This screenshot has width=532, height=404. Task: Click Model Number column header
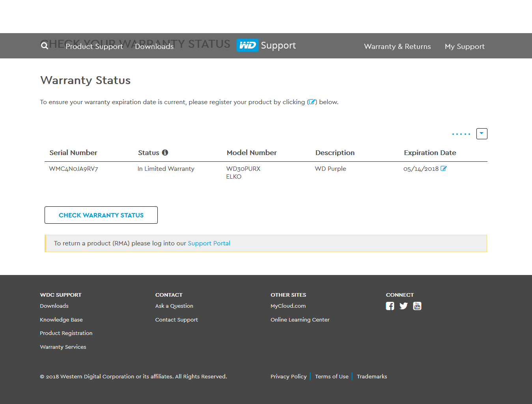[252, 153]
